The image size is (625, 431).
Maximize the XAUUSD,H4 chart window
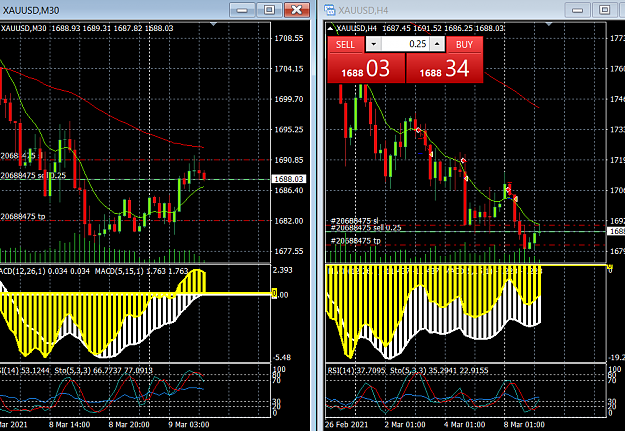(605, 10)
